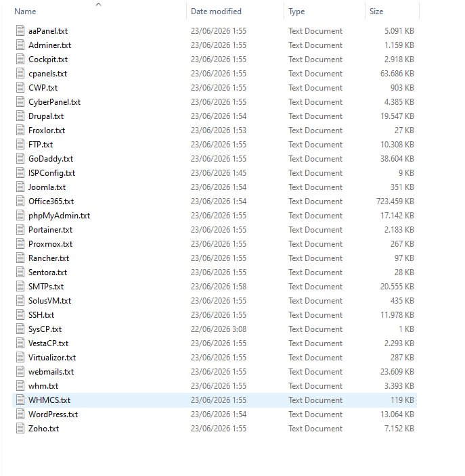Select the file name Zoho.txt
The height and width of the screenshot is (476, 465).
coord(43,429)
